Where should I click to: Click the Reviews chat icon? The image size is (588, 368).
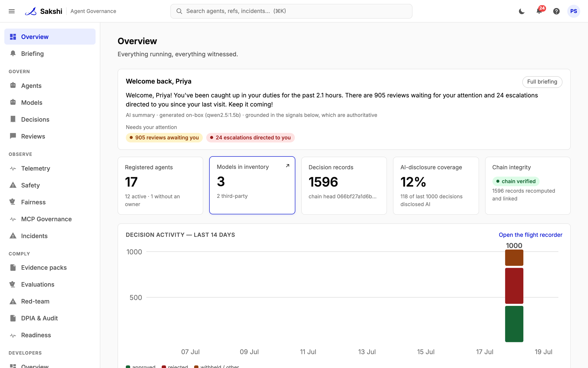[13, 136]
